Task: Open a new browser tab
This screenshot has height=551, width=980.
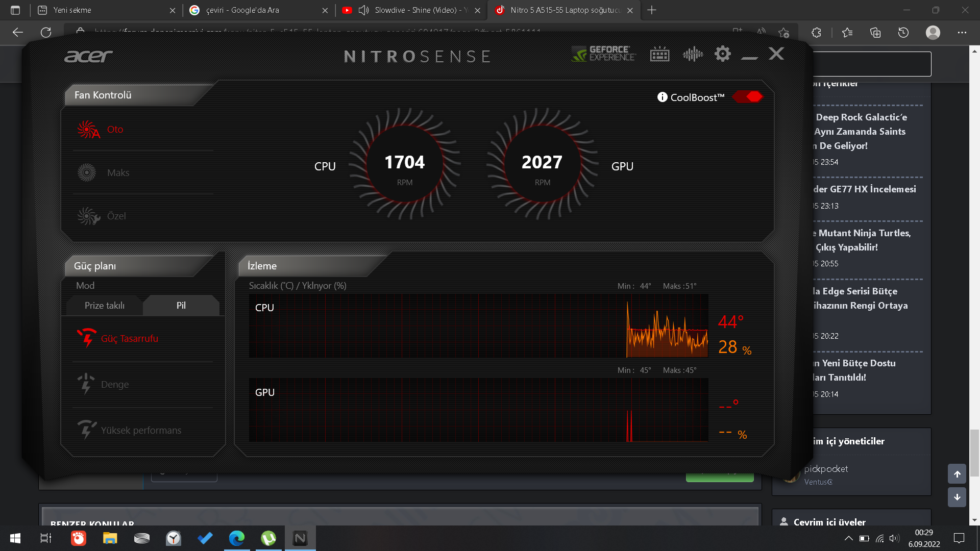Action: pyautogui.click(x=652, y=10)
